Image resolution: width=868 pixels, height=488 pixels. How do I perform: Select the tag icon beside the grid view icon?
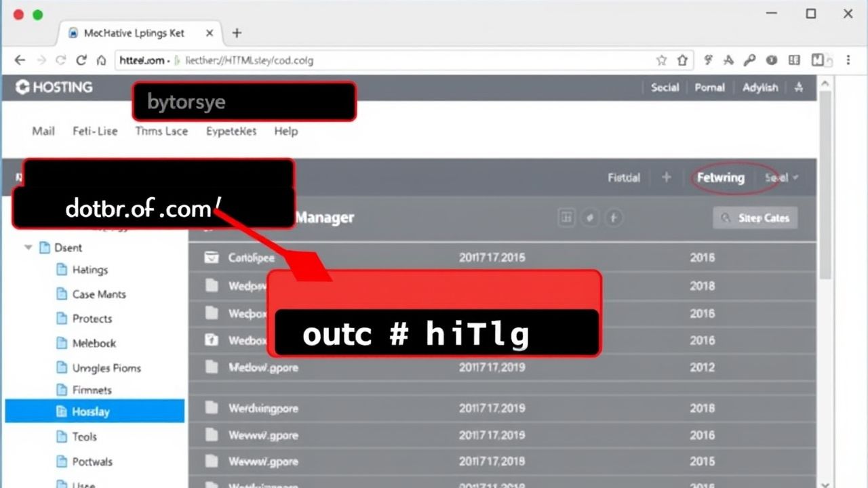[590, 218]
